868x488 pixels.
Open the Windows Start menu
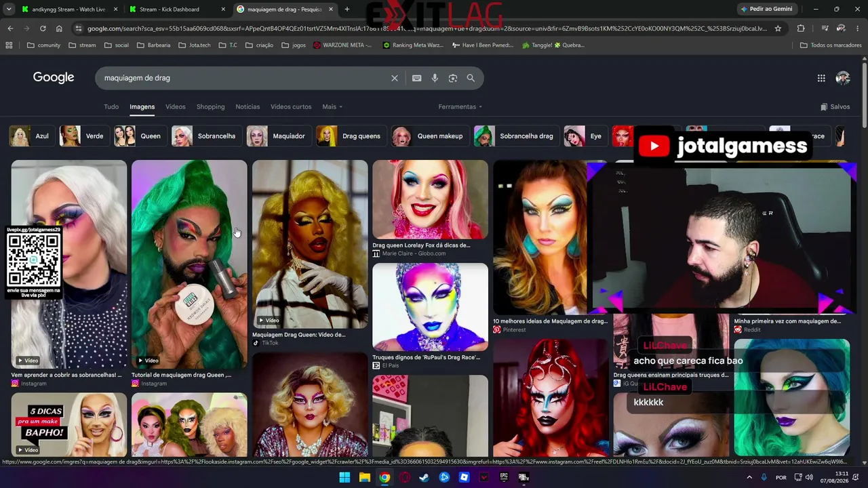[344, 477]
